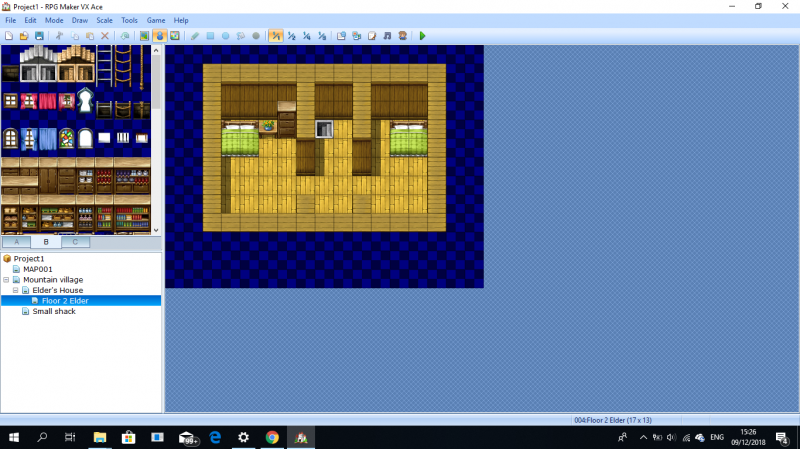This screenshot has width=800, height=449.
Task: Open Windows Settings gear on taskbar
Action: (x=243, y=437)
